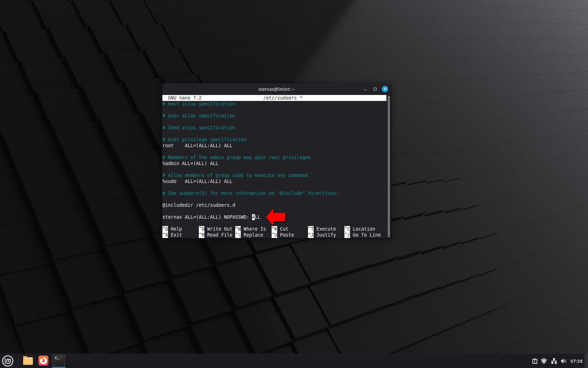This screenshot has height=368, width=588.
Task: Click the 'Paste' shortcut label
Action: 287,235
